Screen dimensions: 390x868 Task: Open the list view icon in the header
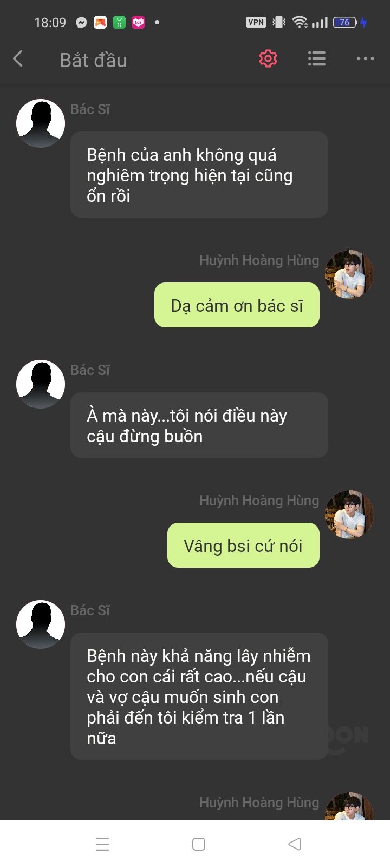(x=317, y=58)
